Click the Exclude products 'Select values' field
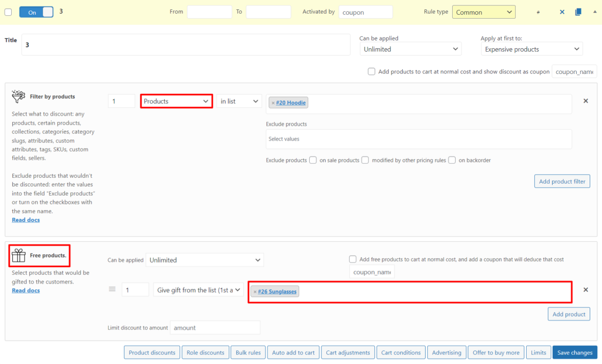 point(419,139)
